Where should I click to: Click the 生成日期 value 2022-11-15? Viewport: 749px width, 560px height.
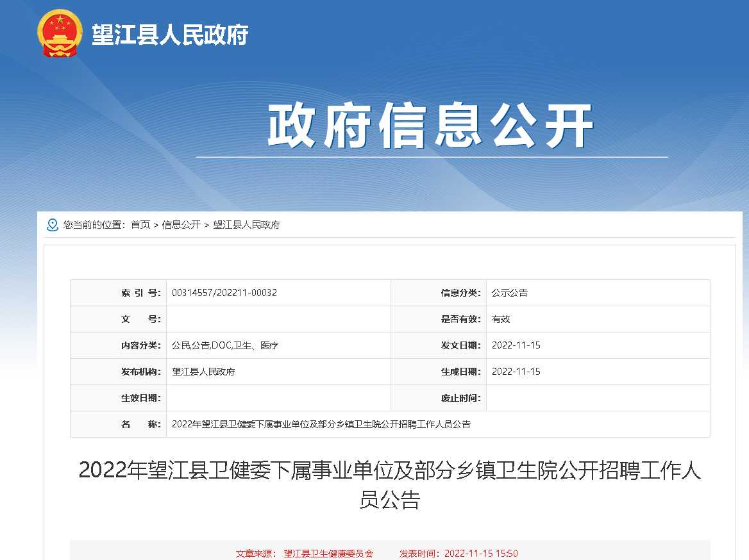[516, 372]
